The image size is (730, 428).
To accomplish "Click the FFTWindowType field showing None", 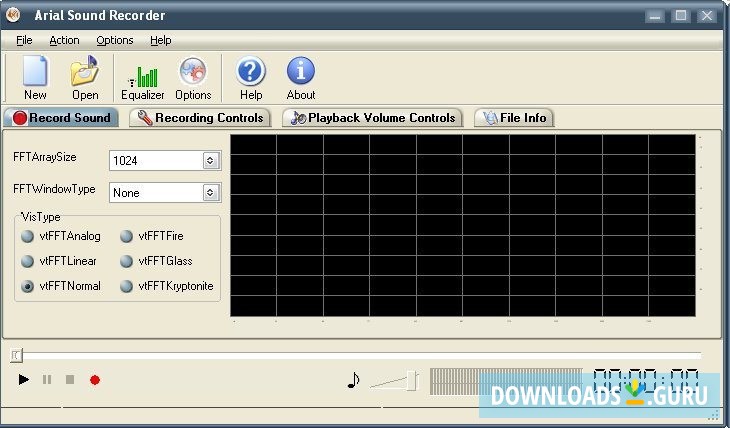I will 165,192.
